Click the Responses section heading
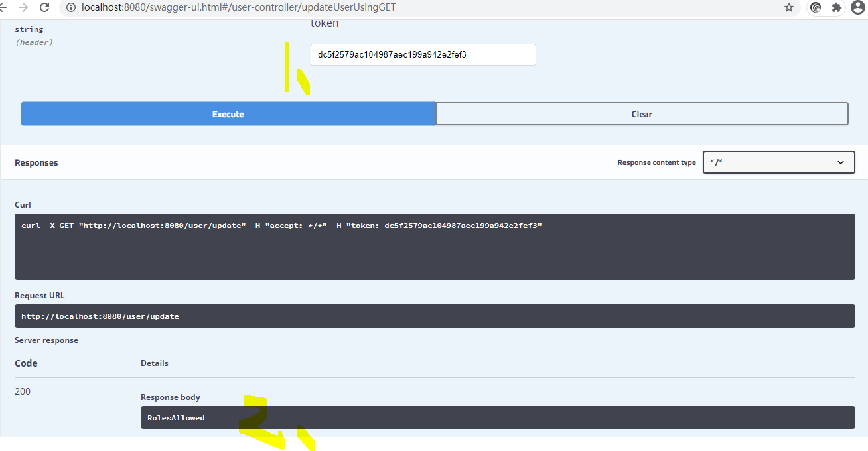The width and height of the screenshot is (868, 451). (x=36, y=162)
